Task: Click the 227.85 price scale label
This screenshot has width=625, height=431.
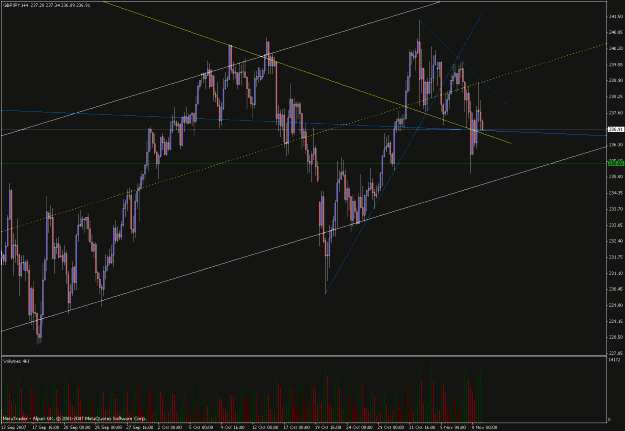Action: point(616,353)
